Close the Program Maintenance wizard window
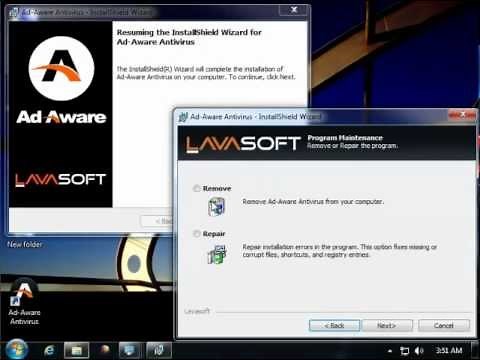The height and width of the screenshot is (360, 480). (462, 115)
